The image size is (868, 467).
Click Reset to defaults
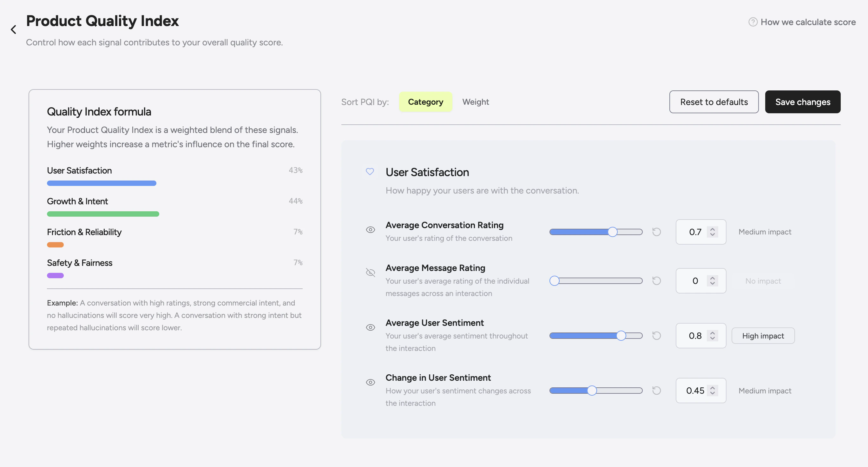coord(714,102)
